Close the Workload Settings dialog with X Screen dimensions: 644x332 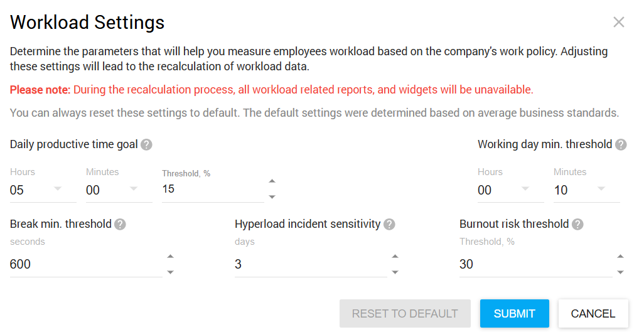pyautogui.click(x=619, y=23)
